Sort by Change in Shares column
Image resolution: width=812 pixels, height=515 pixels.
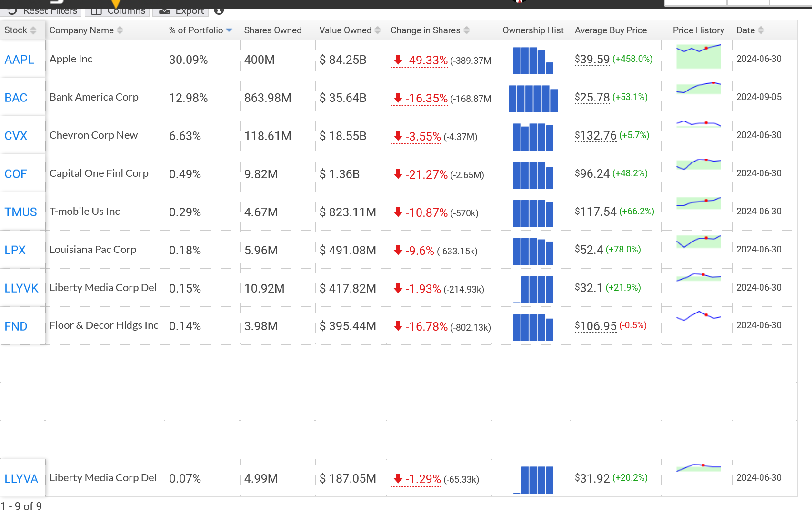point(430,30)
